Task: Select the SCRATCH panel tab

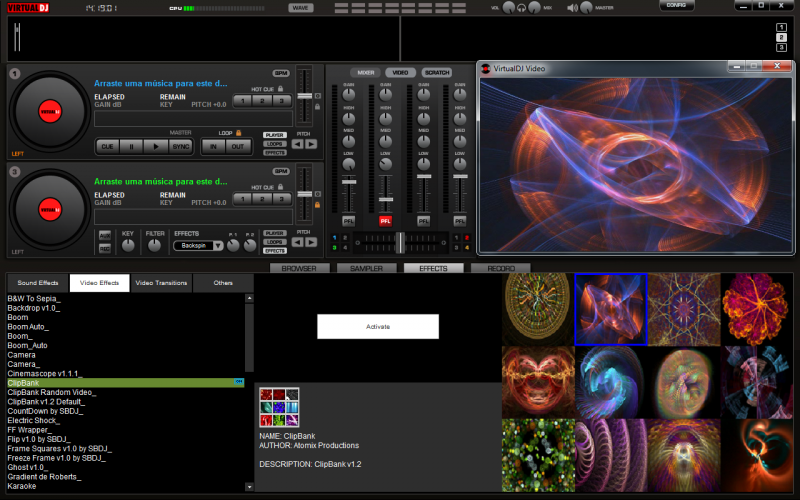Action: [x=437, y=72]
